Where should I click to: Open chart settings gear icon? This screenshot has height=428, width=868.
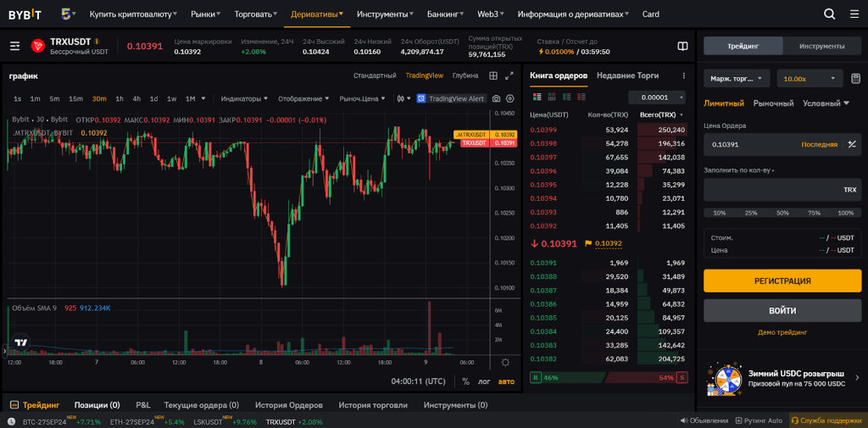[x=509, y=98]
